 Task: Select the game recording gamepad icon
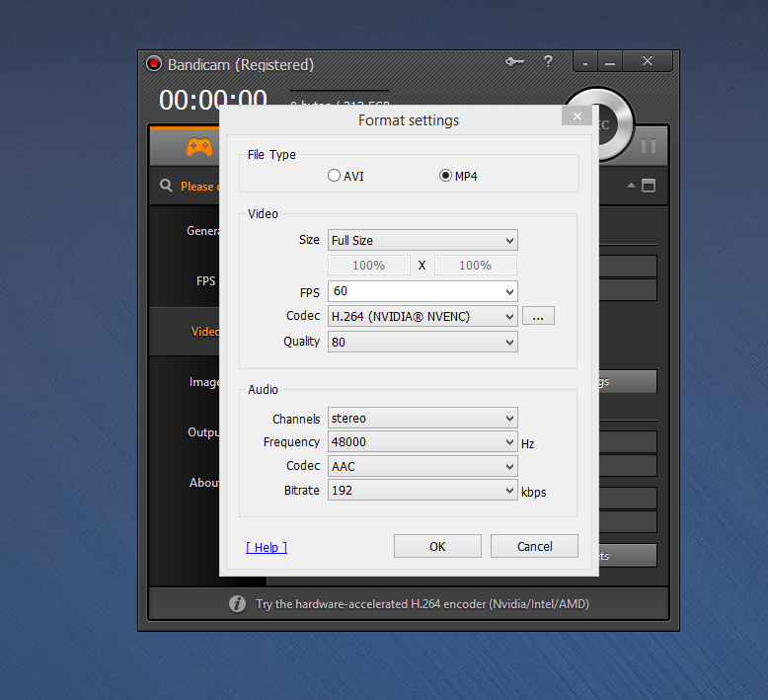[x=199, y=146]
